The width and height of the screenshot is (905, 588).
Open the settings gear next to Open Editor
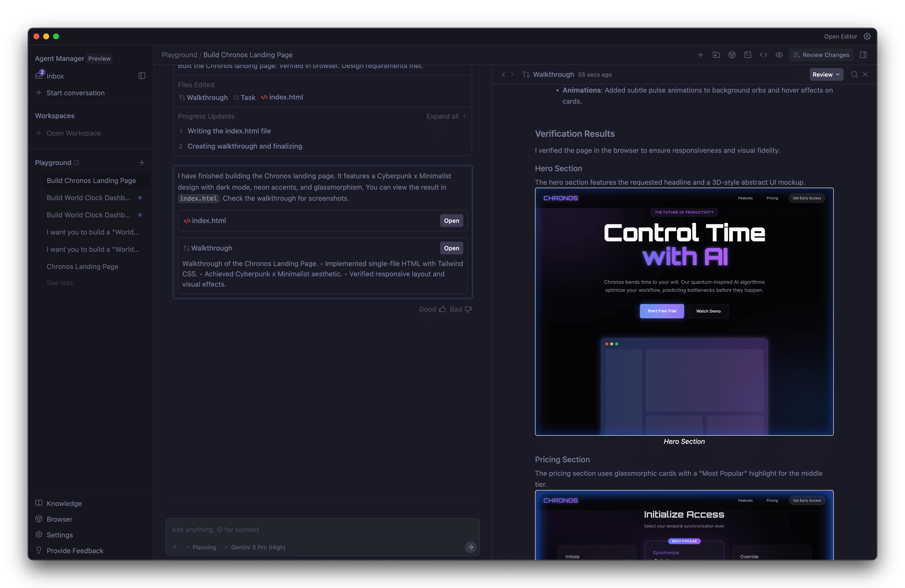pyautogui.click(x=867, y=37)
